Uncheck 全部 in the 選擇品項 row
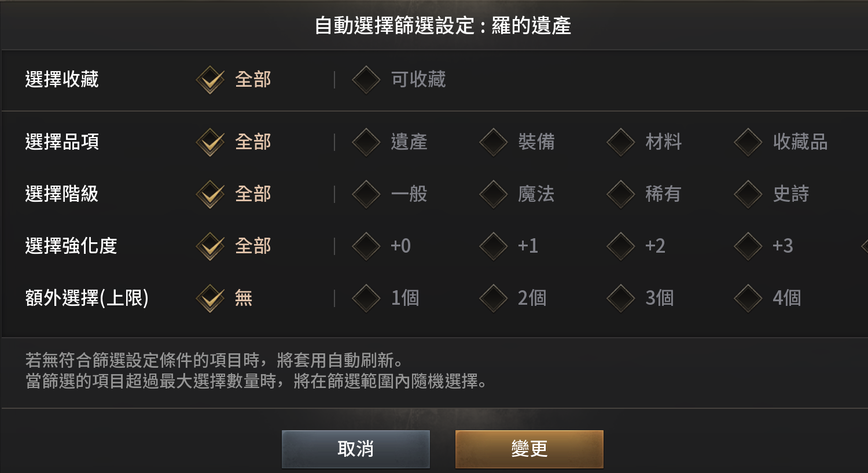The width and height of the screenshot is (868, 473). click(210, 142)
